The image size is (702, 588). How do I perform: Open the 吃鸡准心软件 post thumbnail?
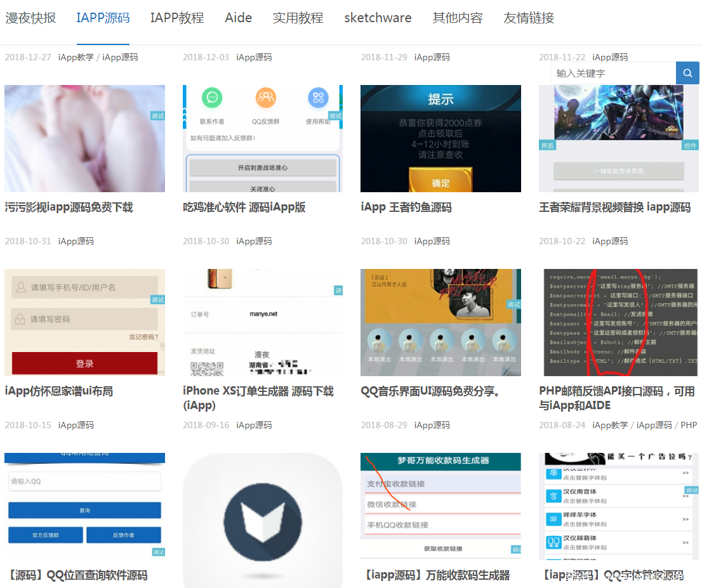click(x=263, y=139)
